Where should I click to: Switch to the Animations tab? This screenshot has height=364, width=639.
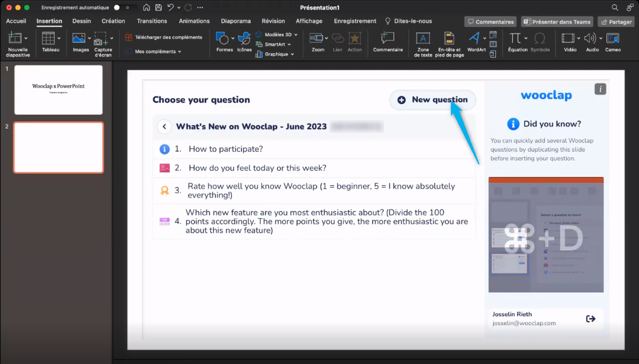click(x=194, y=21)
